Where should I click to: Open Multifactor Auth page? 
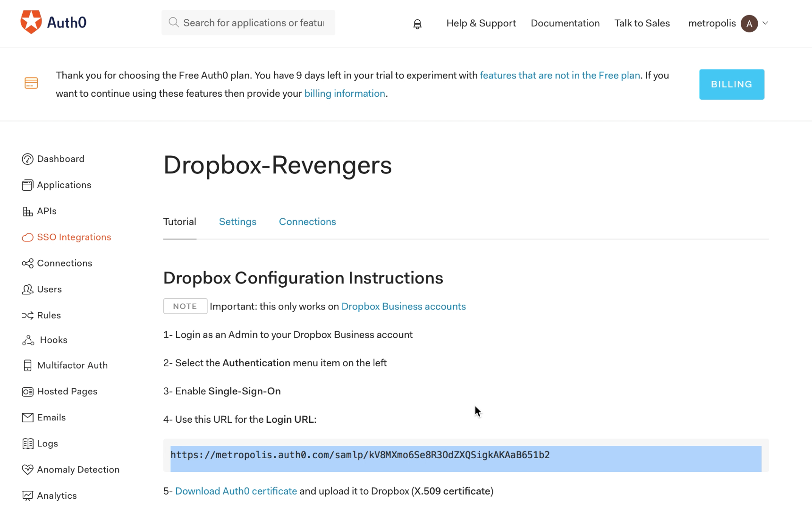(72, 365)
